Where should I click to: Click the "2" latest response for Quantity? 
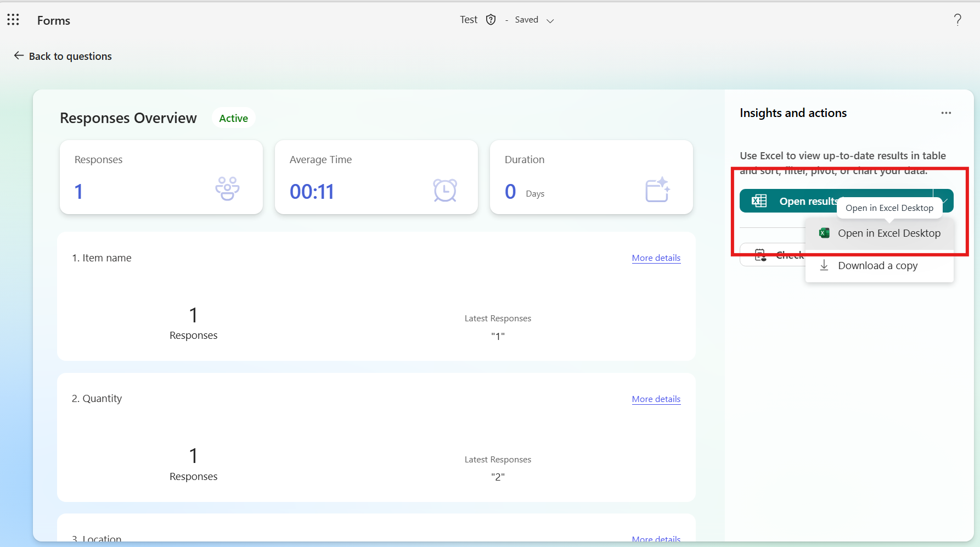498,477
